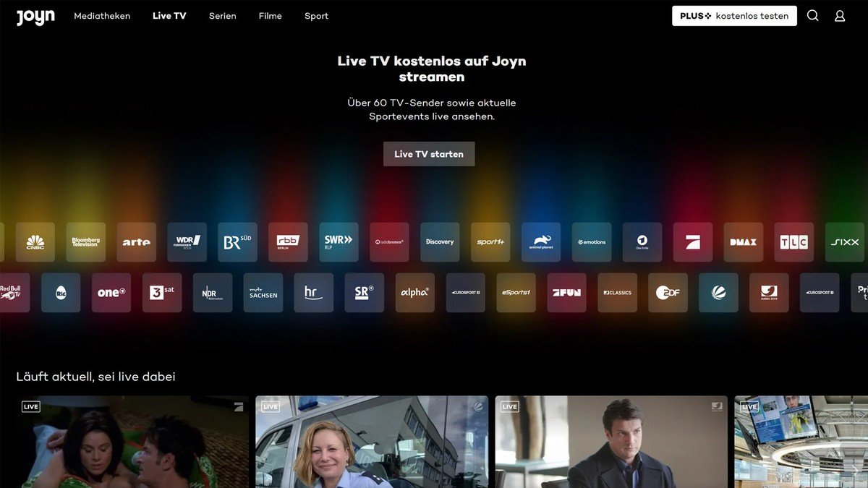Open the search magnifier icon
The width and height of the screenshot is (868, 488).
[x=812, y=16]
